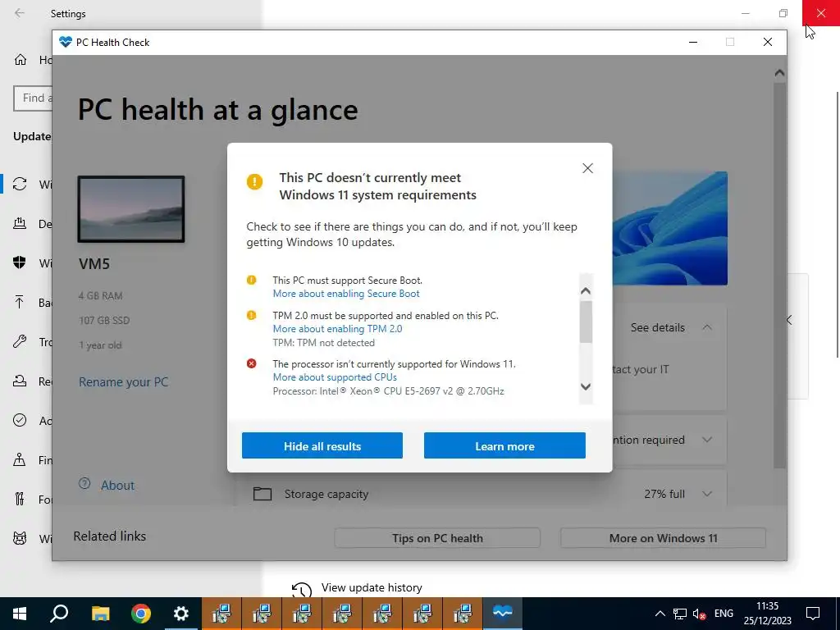Minimize the PC Health Check window
This screenshot has width=840, height=630.
pos(693,42)
